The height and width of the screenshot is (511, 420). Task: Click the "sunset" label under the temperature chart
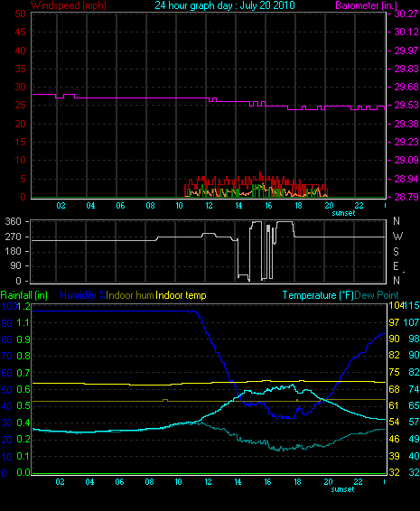coord(342,489)
